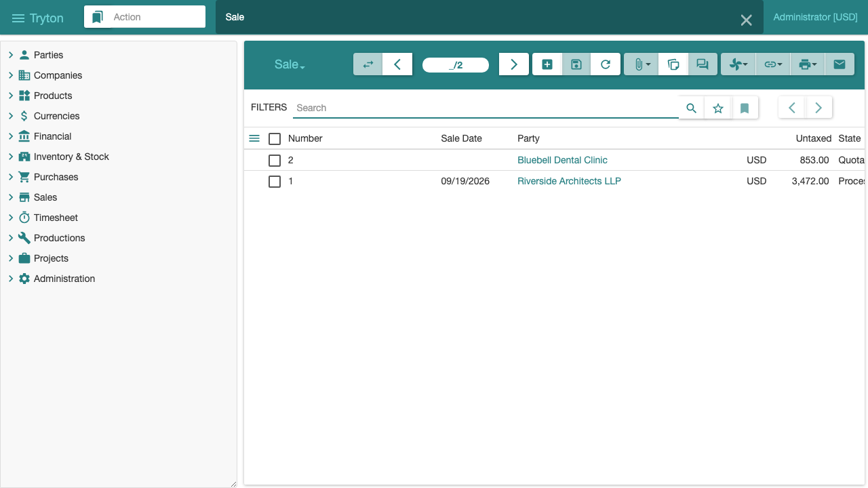
Task: Go to next record with the right arrow
Action: pos(514,64)
